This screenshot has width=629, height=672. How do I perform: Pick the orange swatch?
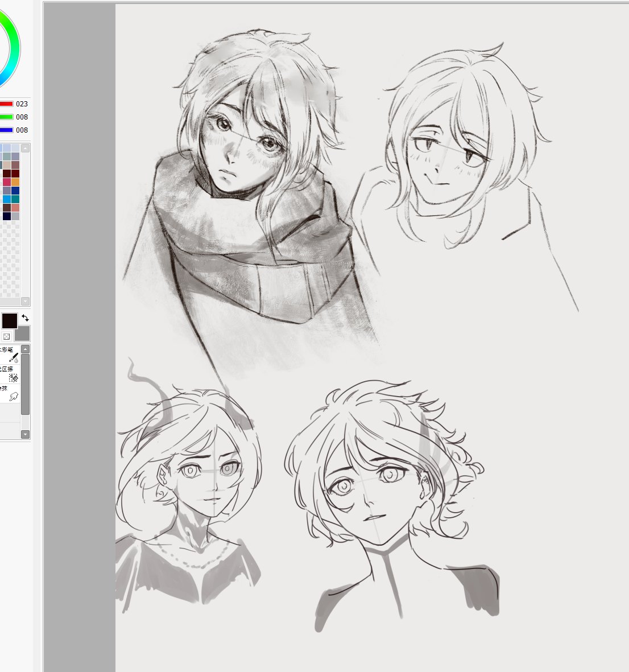(x=15, y=182)
